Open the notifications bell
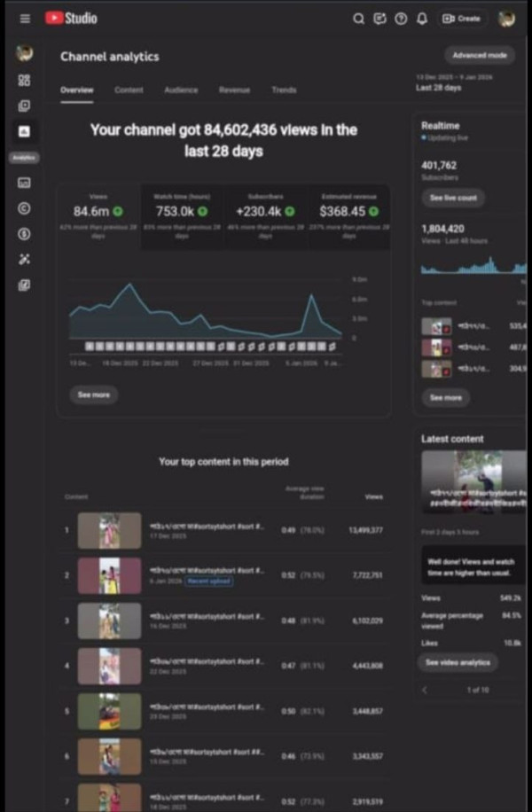This screenshot has width=532, height=812. click(x=422, y=18)
